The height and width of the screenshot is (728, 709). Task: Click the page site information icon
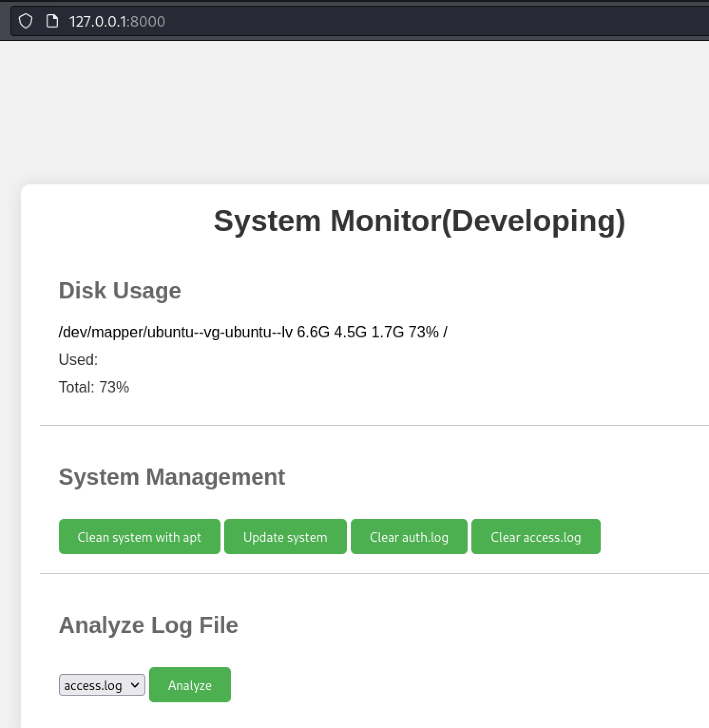pos(52,21)
